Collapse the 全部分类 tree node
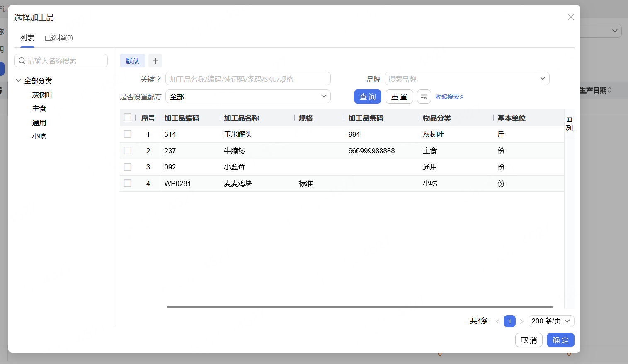 tap(18, 81)
